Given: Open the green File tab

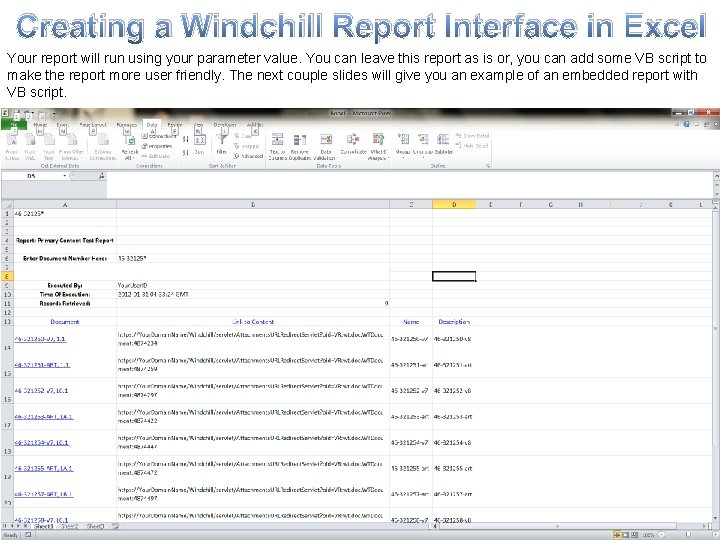Looking at the screenshot, I should [14, 125].
